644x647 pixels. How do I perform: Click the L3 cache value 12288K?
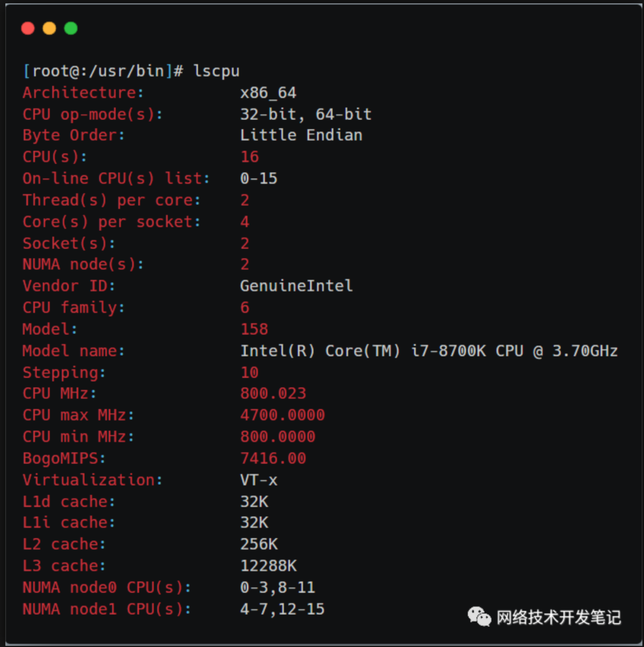point(268,566)
